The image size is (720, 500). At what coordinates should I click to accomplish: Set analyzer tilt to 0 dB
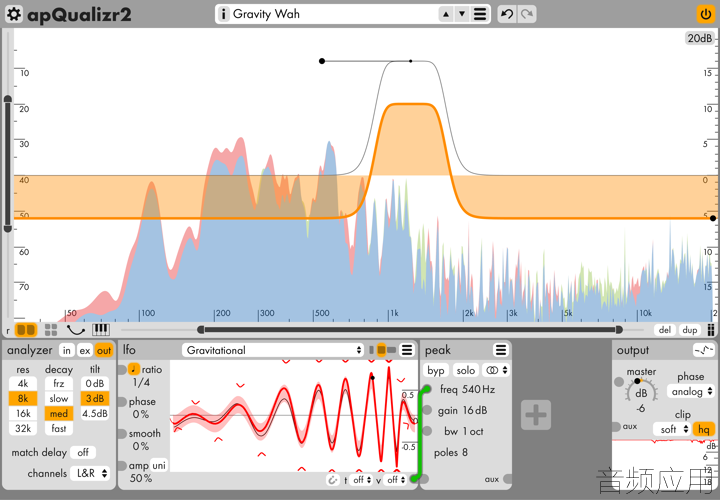[x=95, y=383]
